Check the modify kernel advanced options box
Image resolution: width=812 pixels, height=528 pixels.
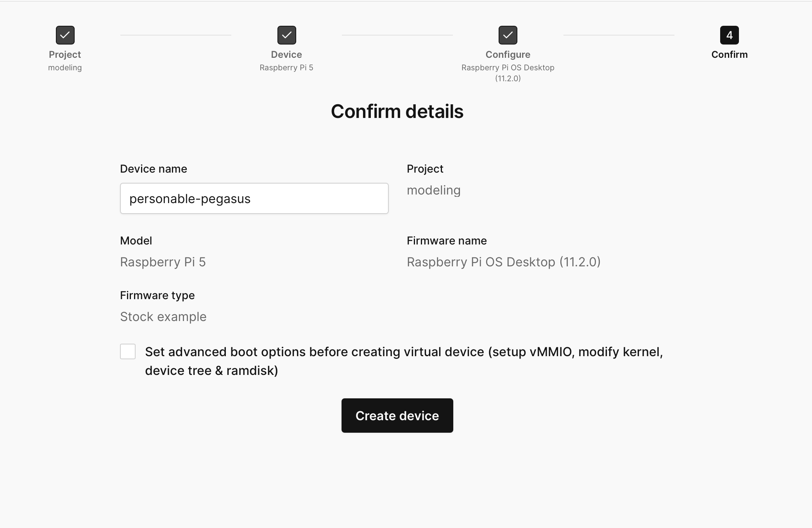127,352
